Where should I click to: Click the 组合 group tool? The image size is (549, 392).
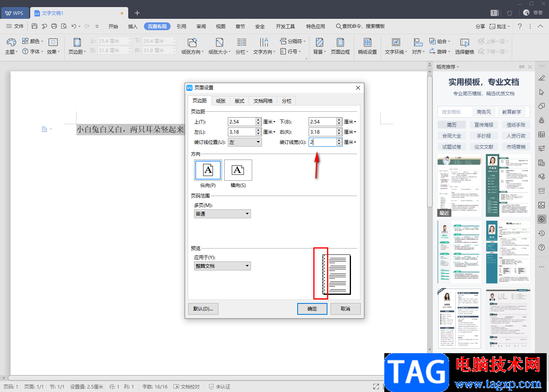[440, 41]
